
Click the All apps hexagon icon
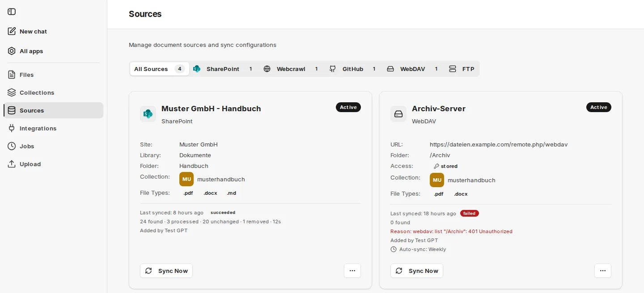tap(12, 51)
